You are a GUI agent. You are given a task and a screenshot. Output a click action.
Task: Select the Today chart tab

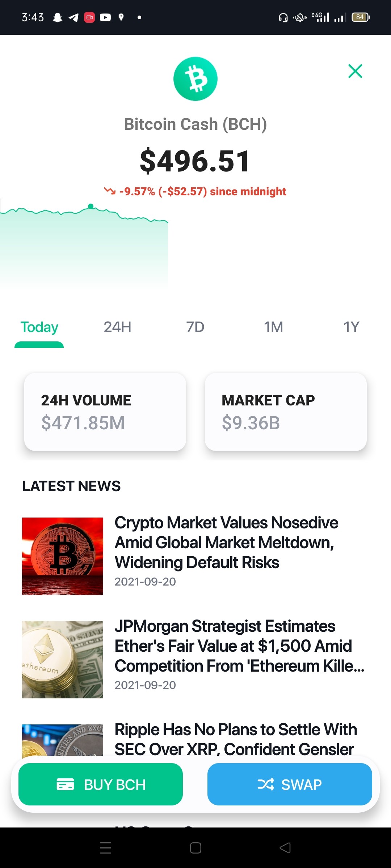pyautogui.click(x=39, y=327)
